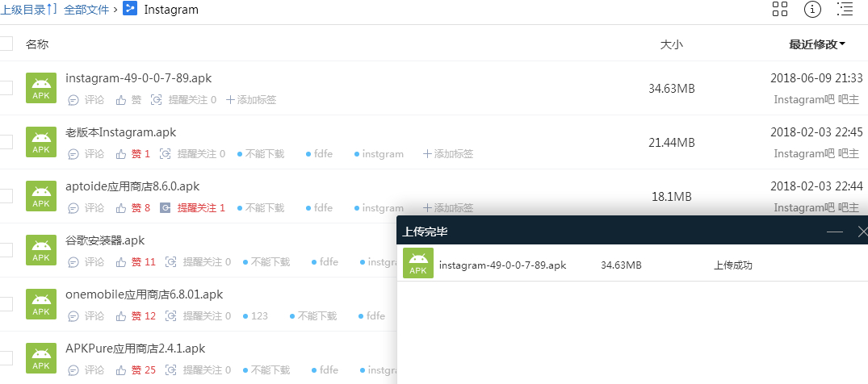Toggle the select-all checkbox in header
This screenshot has width=868, height=384.
pos(6,44)
